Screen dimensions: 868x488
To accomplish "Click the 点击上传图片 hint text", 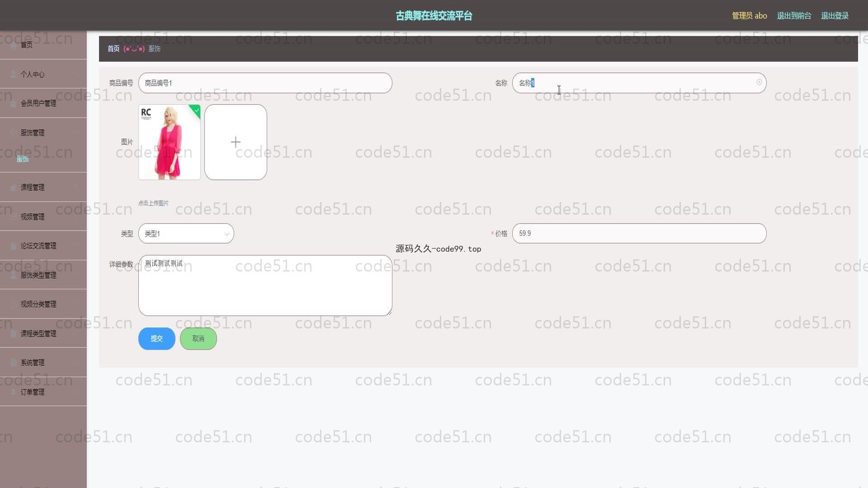I will coord(153,203).
